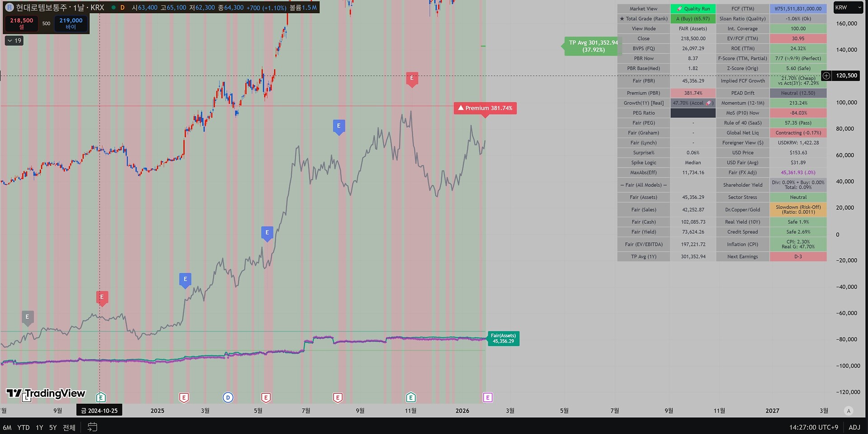Click the TP Avg 301,352.94 label
This screenshot has height=434, width=868.
(x=593, y=46)
